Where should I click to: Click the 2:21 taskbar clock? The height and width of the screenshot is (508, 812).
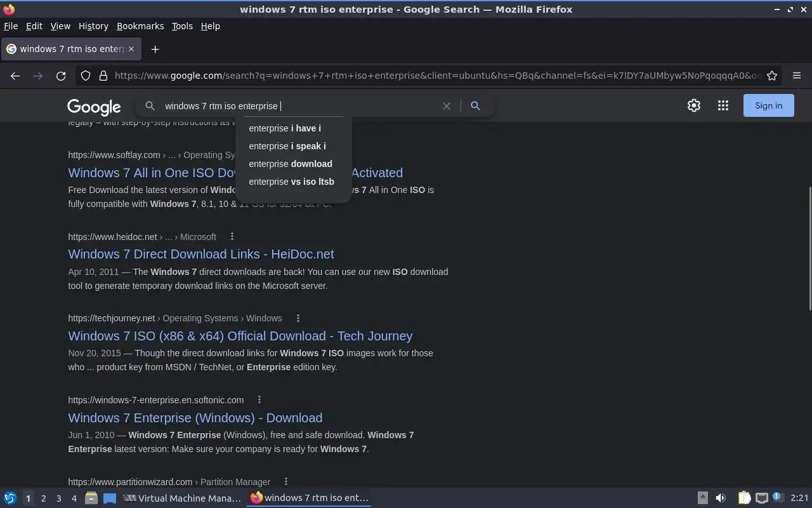click(x=799, y=498)
